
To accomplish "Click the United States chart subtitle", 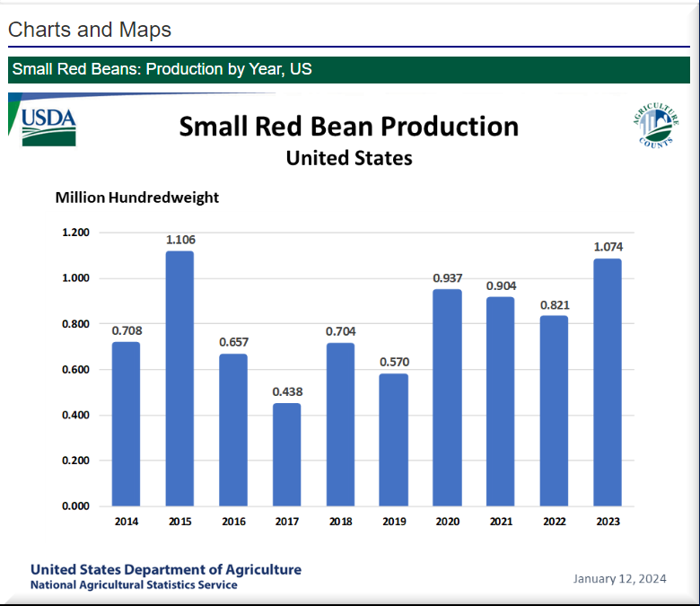I will [x=348, y=158].
